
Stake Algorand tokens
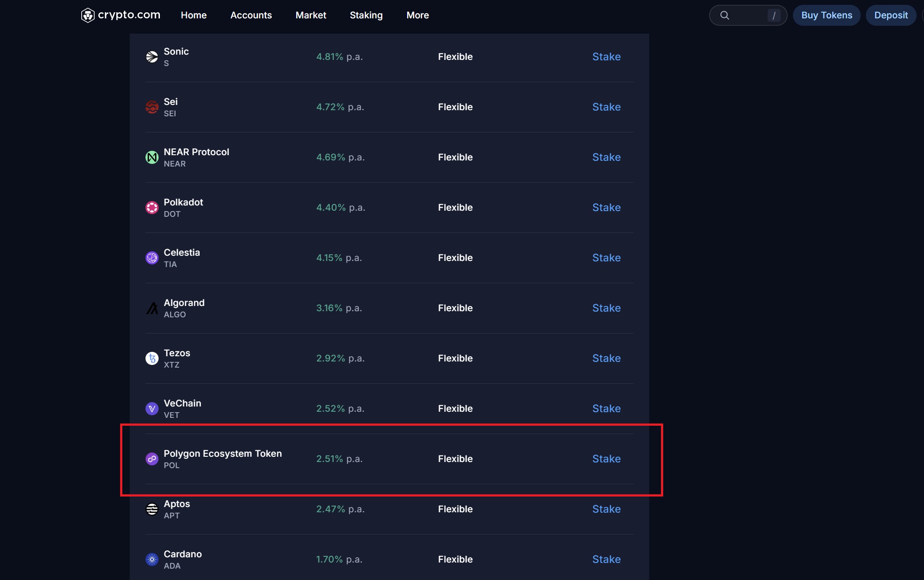606,308
